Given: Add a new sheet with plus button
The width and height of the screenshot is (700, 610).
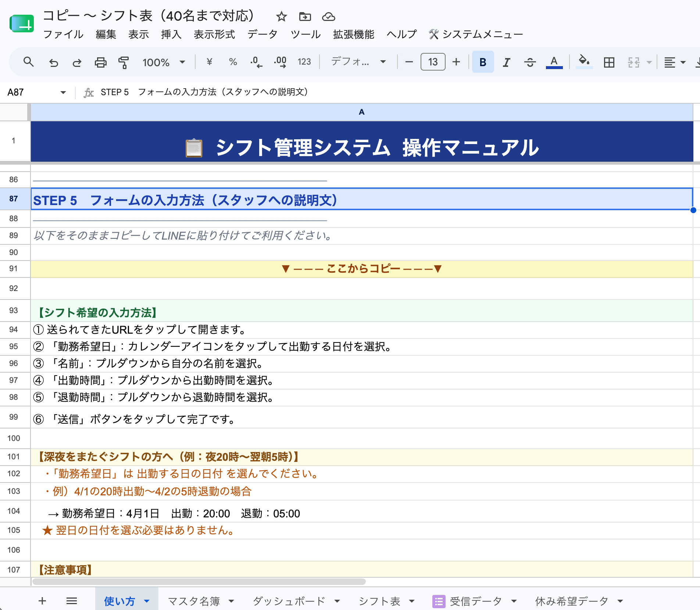Looking at the screenshot, I should [42, 601].
